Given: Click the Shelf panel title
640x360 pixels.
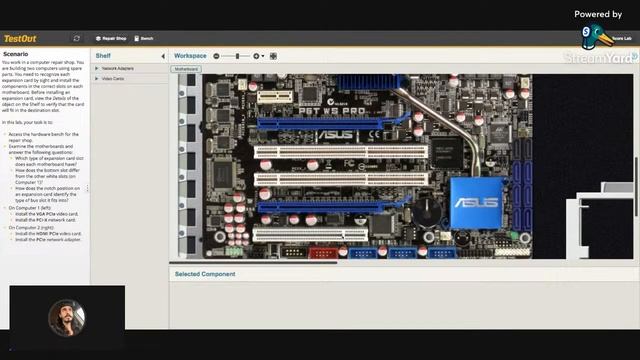Looking at the screenshot, I should click(103, 56).
